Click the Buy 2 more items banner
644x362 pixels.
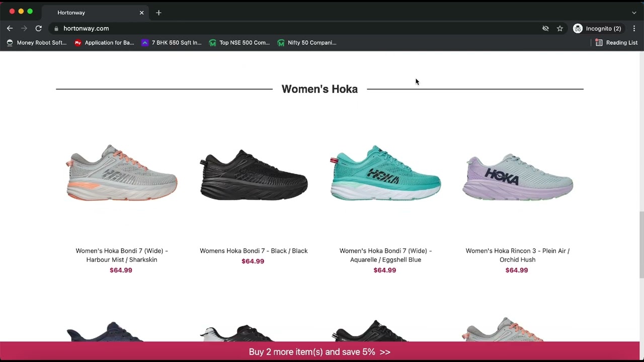click(319, 352)
